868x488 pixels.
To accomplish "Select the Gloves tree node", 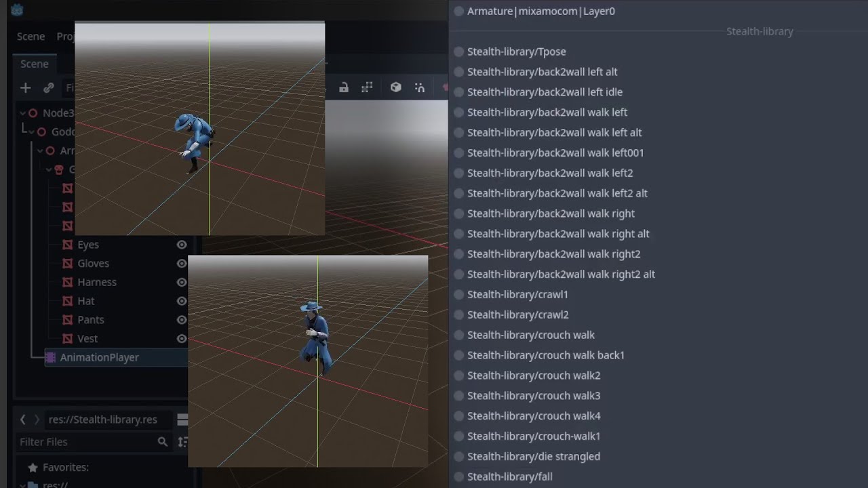I will 93,264.
